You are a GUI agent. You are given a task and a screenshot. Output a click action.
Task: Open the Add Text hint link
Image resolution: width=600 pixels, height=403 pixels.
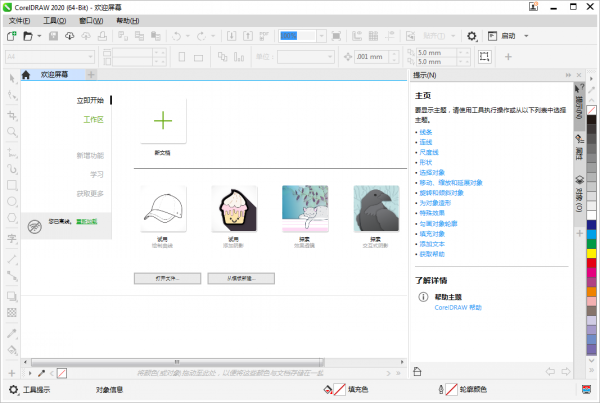point(432,244)
